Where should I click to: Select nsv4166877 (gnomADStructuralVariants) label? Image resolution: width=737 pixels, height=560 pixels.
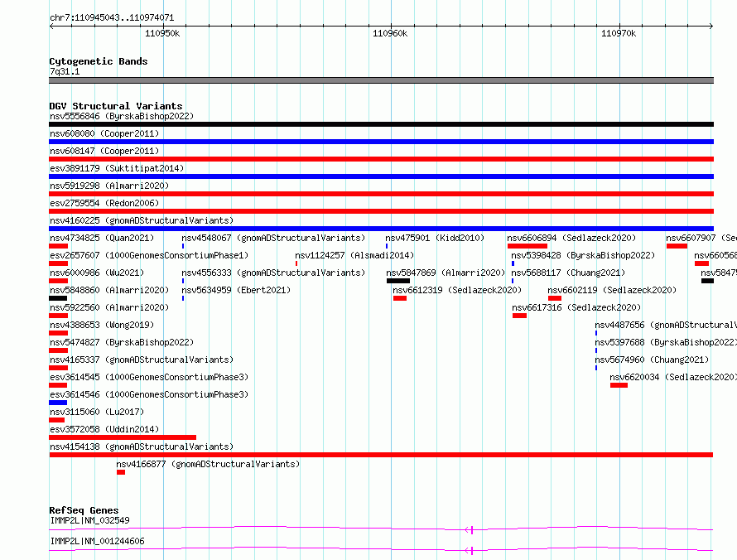pyautogui.click(x=208, y=464)
